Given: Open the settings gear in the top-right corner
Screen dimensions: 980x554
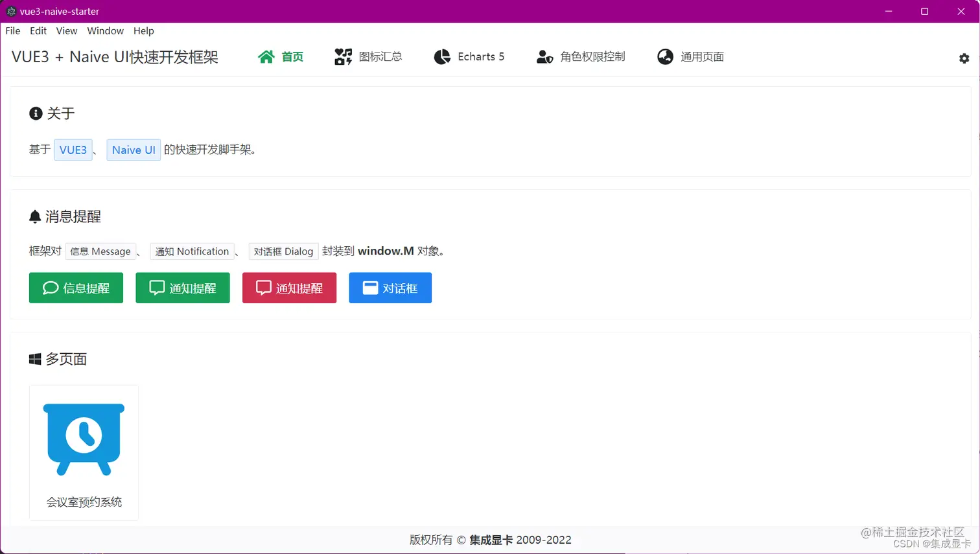Looking at the screenshot, I should (x=964, y=58).
